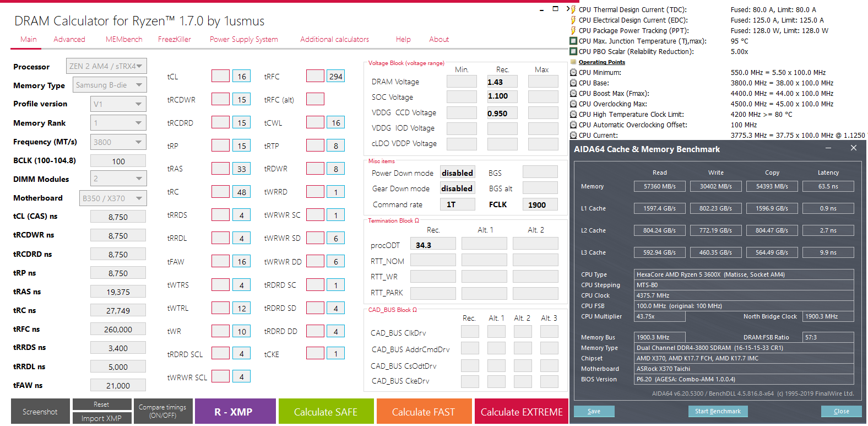868x426 pixels.
Task: Click the purple R - XMP button
Action: 235,411
